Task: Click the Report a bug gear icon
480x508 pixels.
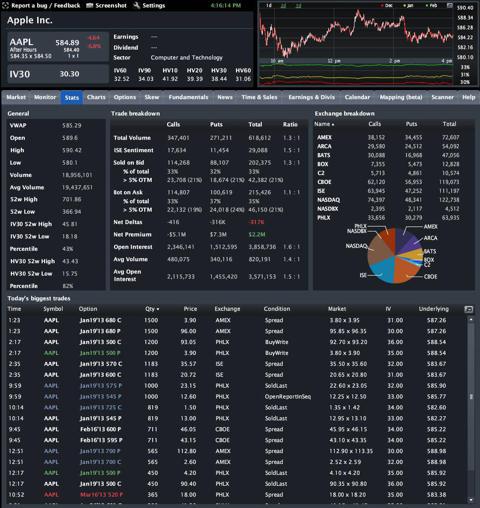Action: [x=6, y=5]
